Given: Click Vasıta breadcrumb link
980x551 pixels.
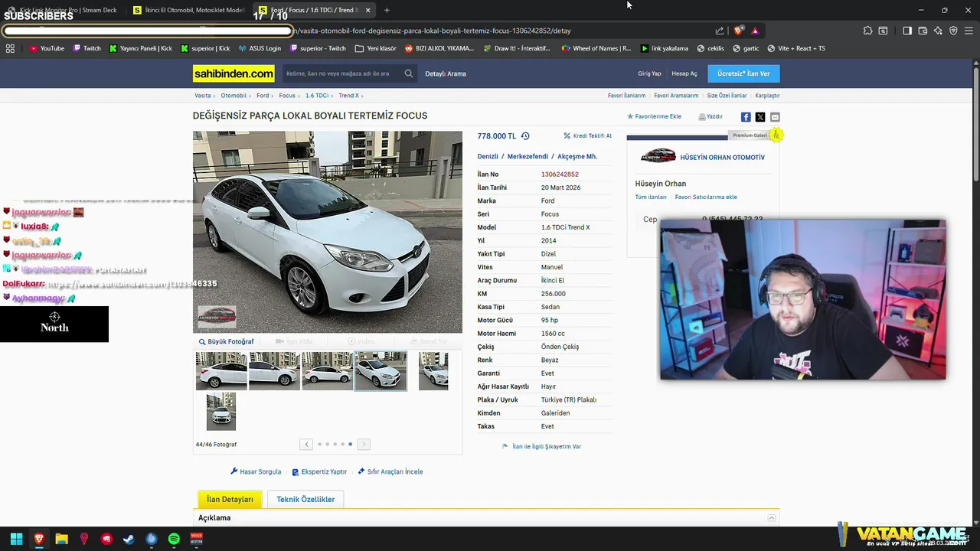Looking at the screenshot, I should coord(202,96).
